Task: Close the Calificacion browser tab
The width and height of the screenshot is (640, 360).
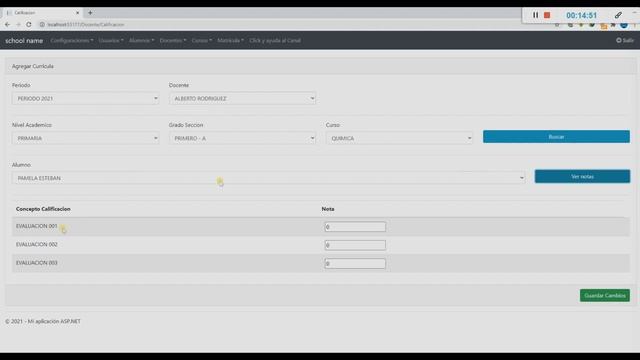Action: click(78, 13)
